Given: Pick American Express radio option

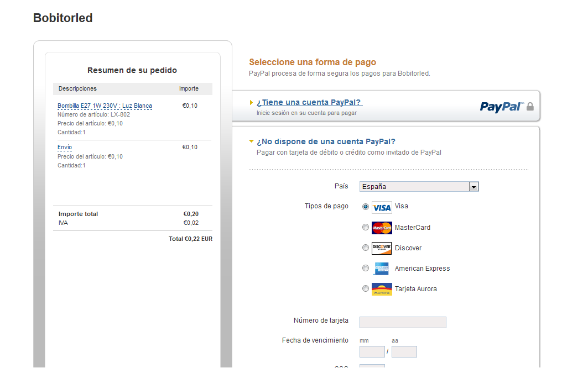Looking at the screenshot, I should tap(366, 268).
